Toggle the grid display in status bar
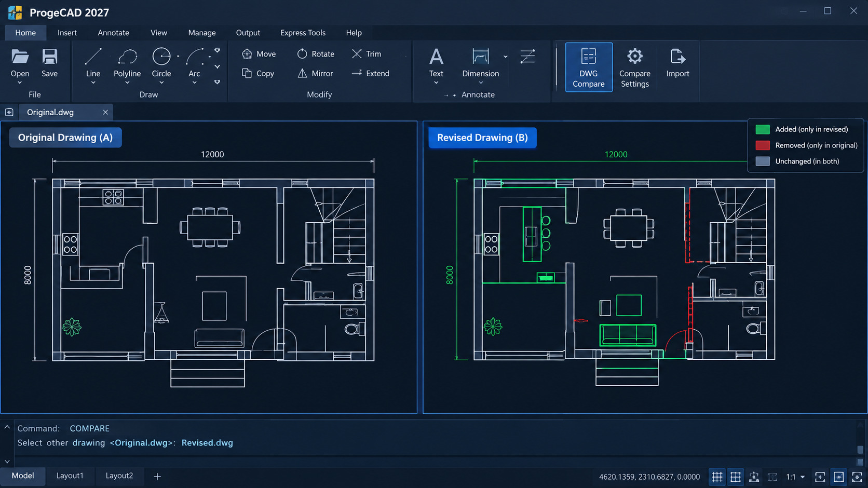 click(717, 477)
